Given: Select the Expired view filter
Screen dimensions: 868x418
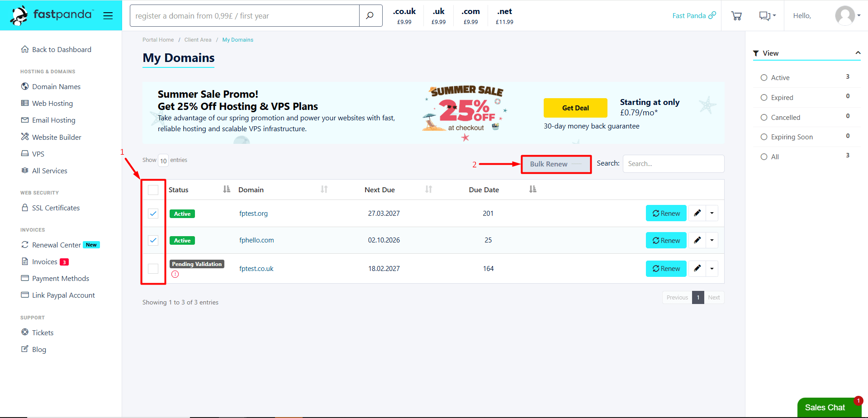Looking at the screenshot, I should (x=764, y=98).
